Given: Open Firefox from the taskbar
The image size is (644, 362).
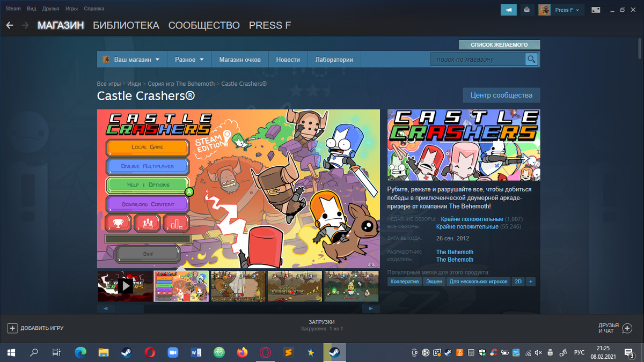Looking at the screenshot, I should point(242,352).
